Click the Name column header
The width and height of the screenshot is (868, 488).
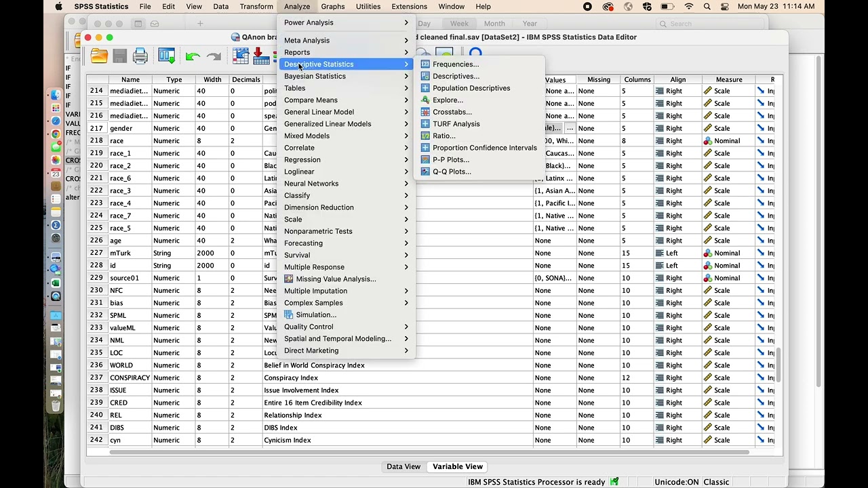point(130,79)
